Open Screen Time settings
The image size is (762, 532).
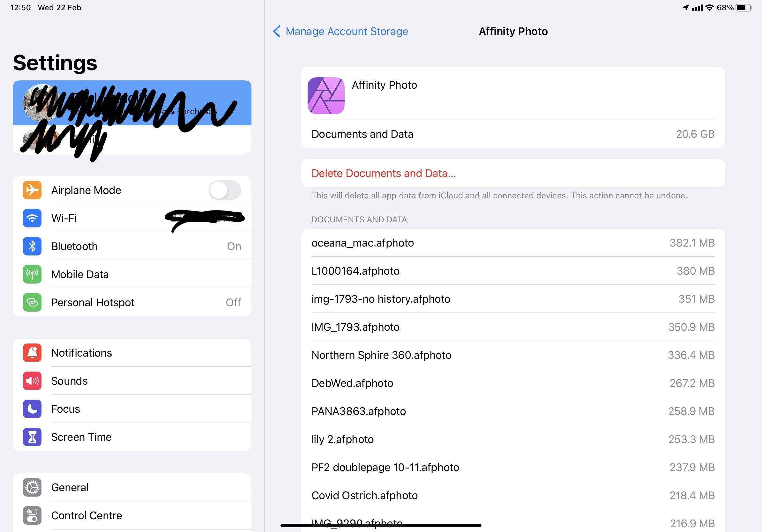pos(132,437)
